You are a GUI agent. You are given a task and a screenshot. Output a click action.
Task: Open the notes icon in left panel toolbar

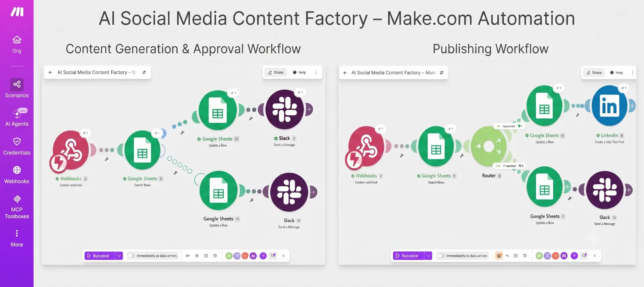point(206,256)
